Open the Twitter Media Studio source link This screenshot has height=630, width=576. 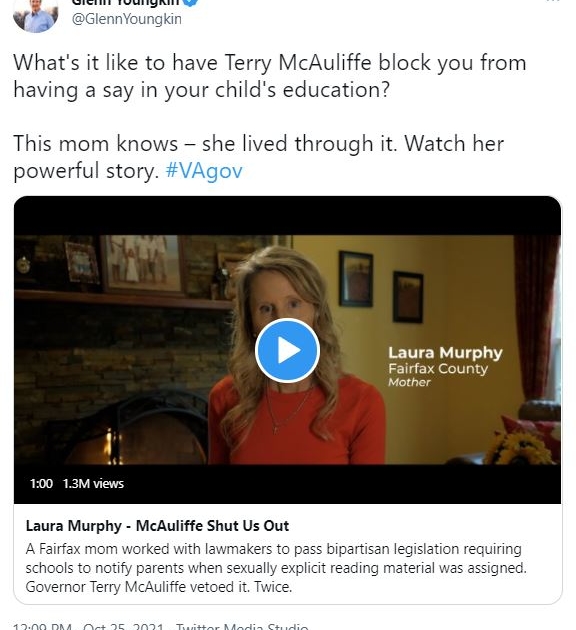tap(242, 626)
